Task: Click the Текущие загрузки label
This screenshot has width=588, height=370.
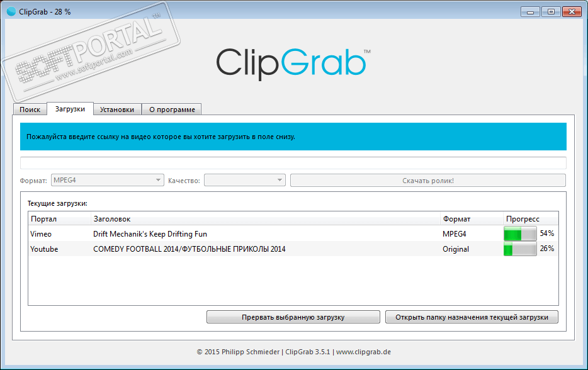Action: pyautogui.click(x=57, y=203)
